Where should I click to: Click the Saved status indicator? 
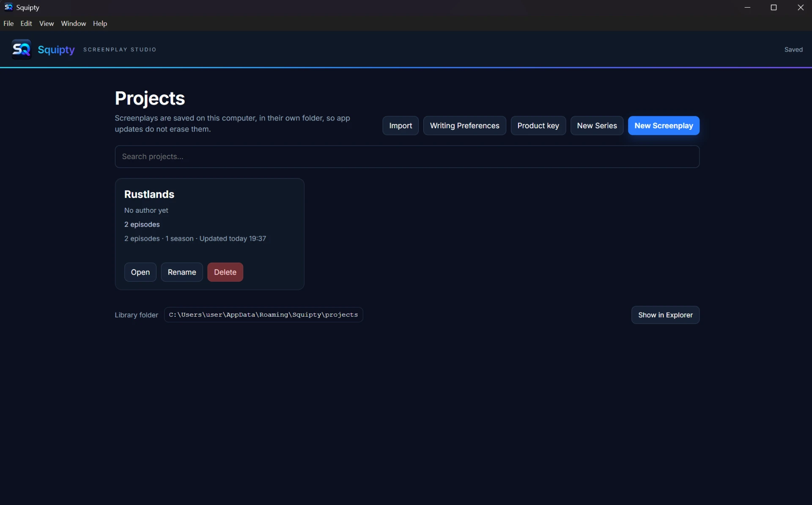tap(793, 49)
